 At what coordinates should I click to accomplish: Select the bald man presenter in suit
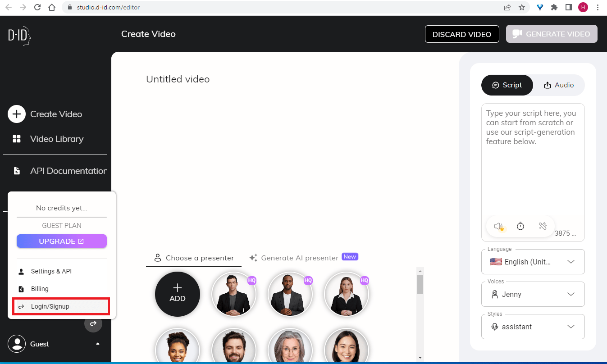pyautogui.click(x=290, y=294)
